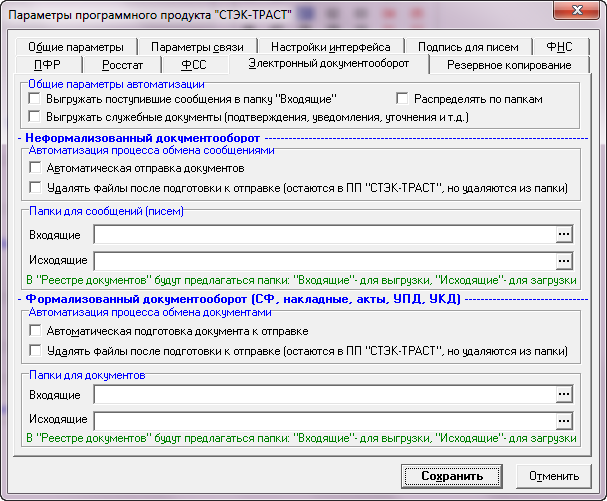Click the Сохранить button
The image size is (607, 501).
pos(452,476)
